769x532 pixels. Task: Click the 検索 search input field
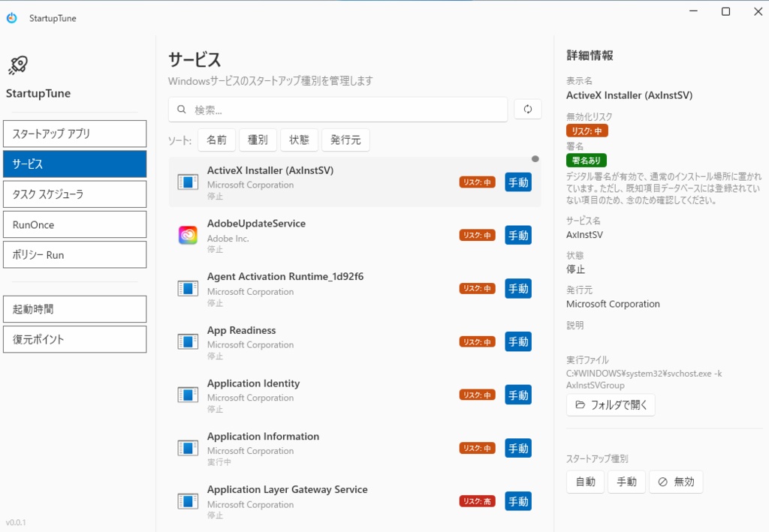pos(338,110)
